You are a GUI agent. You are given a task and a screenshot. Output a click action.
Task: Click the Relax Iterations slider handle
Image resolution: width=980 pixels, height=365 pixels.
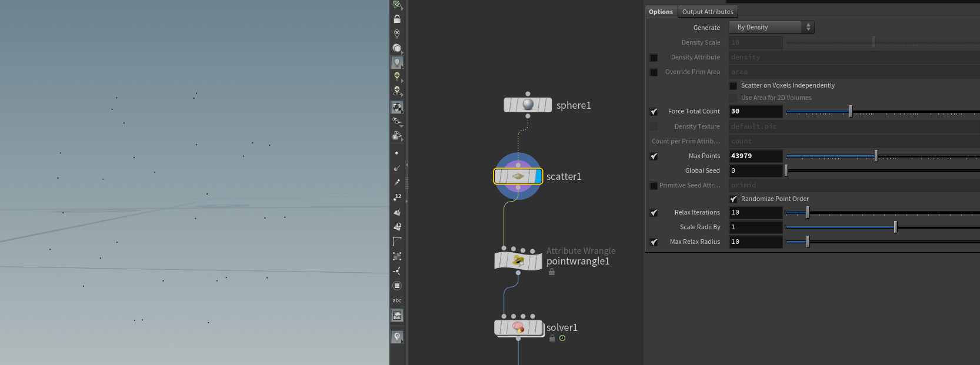(808, 212)
